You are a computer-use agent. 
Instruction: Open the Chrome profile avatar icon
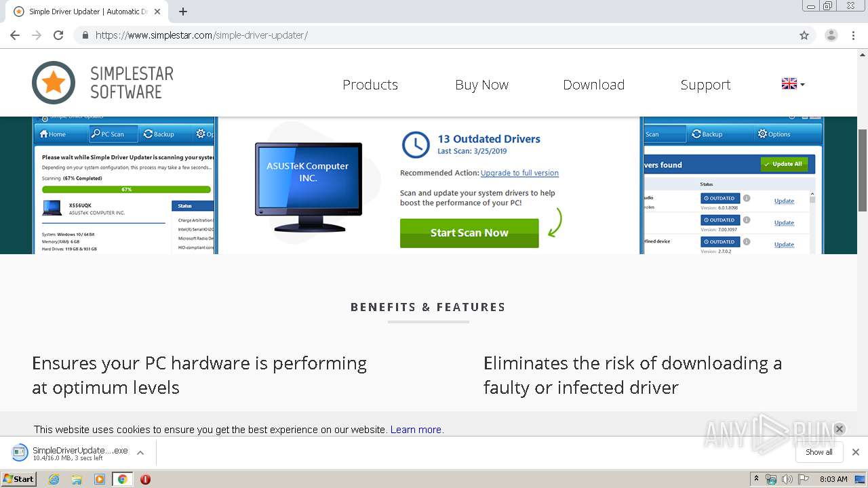coord(831,35)
